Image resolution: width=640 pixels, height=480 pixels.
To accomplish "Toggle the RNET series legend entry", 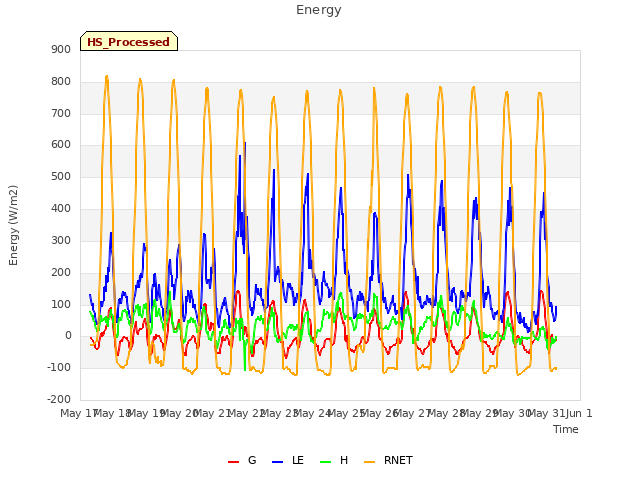I will pos(388,460).
